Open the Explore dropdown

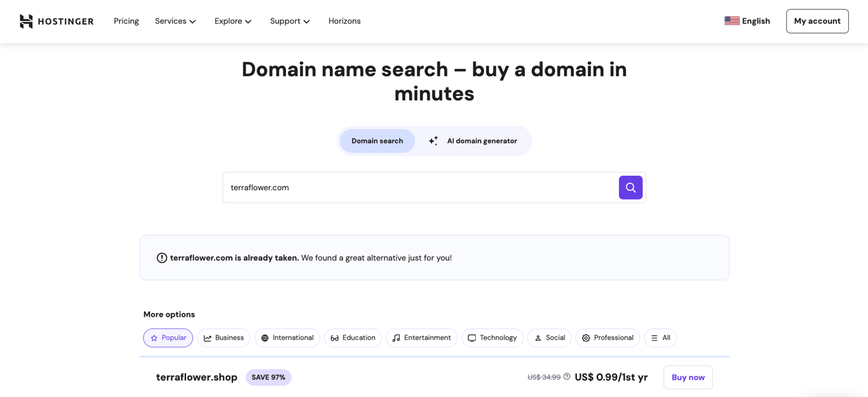(233, 21)
